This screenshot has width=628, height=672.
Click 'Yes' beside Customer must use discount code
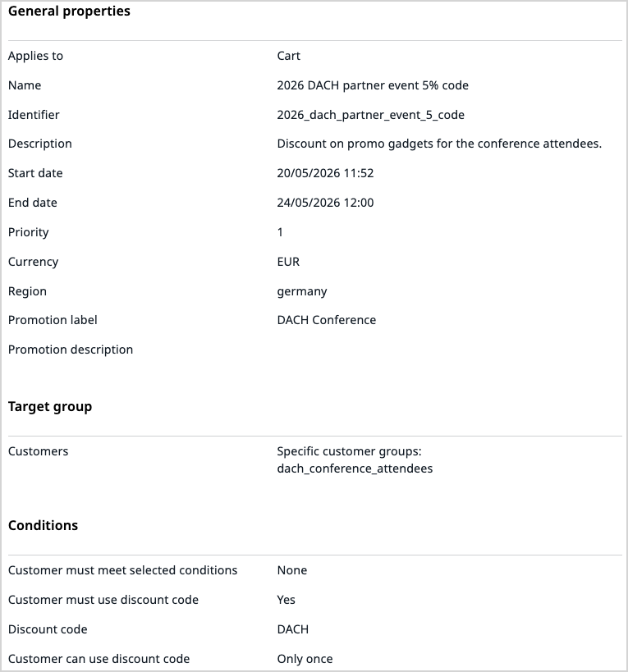286,600
